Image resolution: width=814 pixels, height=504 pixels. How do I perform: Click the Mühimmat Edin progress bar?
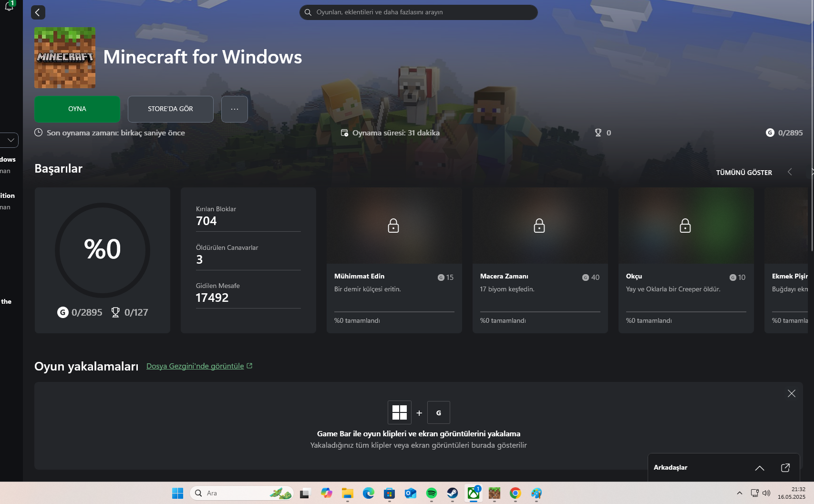394,312
